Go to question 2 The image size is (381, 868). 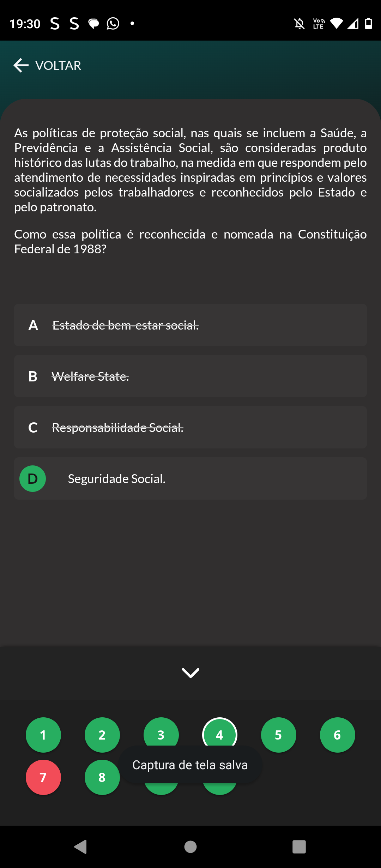coord(102,735)
